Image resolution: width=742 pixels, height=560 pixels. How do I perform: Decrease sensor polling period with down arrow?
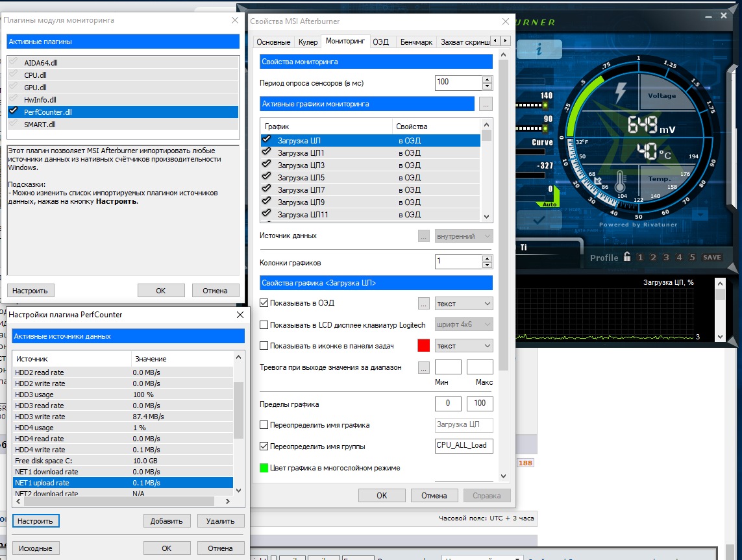click(x=488, y=86)
